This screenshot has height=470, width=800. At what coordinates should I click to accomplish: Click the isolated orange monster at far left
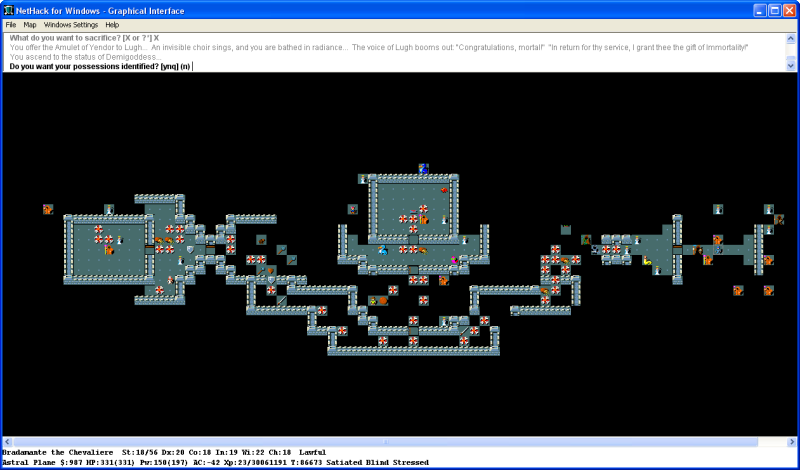[47, 209]
